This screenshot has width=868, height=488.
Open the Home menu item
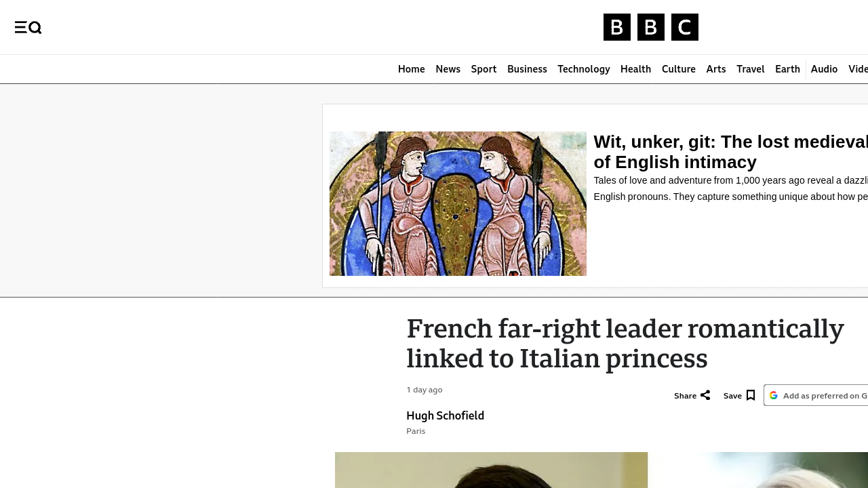(411, 69)
